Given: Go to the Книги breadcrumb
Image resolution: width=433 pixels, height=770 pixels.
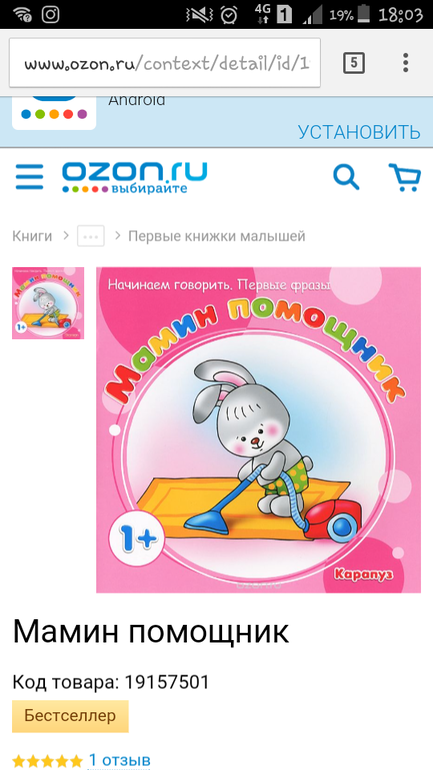Looking at the screenshot, I should 32,236.
